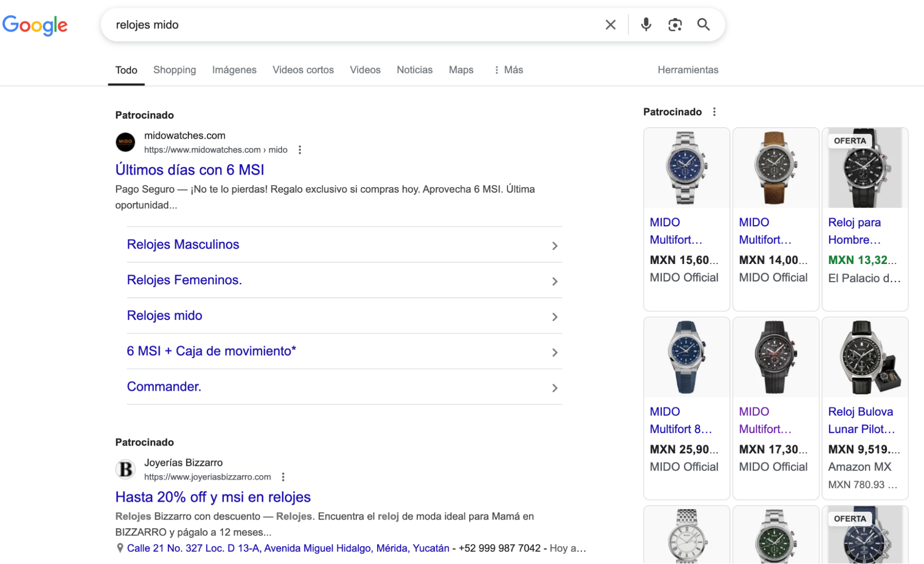Screen dimensions: 924x564
Task: Open MIDO Multifort title priced MXN 15,60
Action: click(676, 231)
